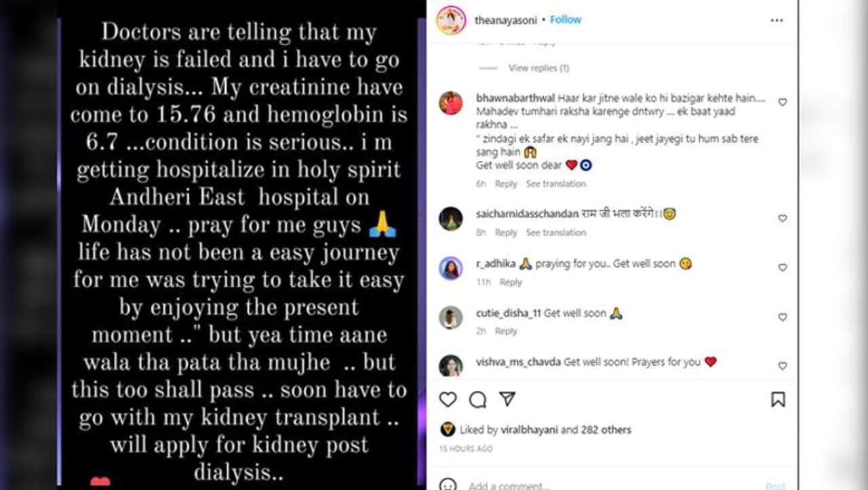Open the three-dot more options menu
The height and width of the screenshot is (490, 868).
(x=776, y=20)
